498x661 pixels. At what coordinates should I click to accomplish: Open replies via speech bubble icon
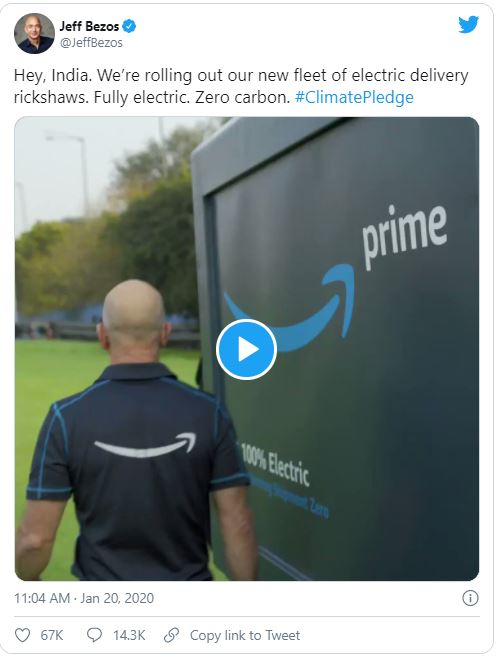coord(94,635)
